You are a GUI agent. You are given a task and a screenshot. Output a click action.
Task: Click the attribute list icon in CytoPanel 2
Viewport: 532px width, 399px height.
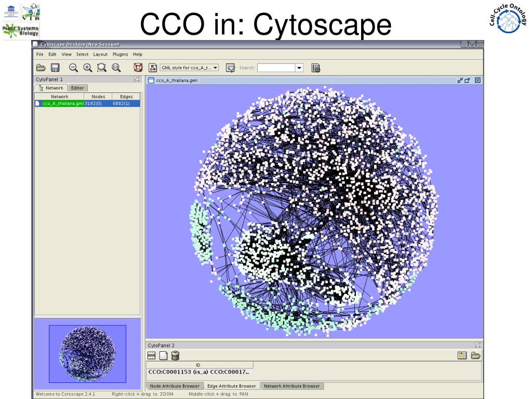click(x=462, y=355)
